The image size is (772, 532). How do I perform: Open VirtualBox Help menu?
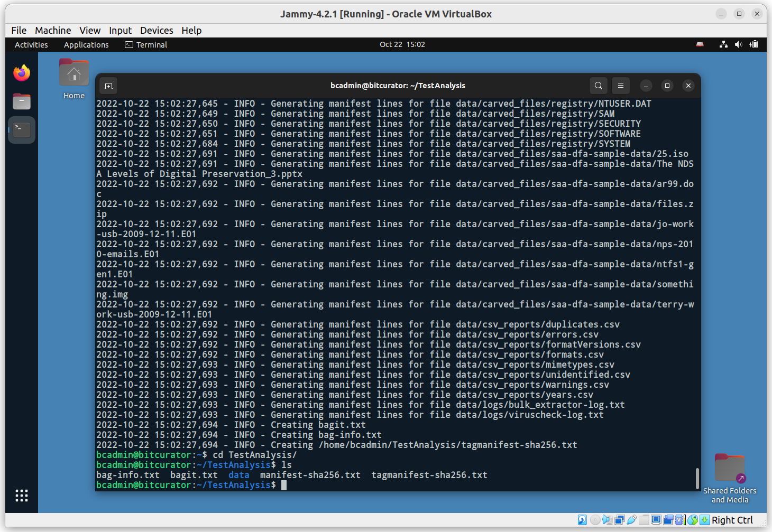[191, 30]
